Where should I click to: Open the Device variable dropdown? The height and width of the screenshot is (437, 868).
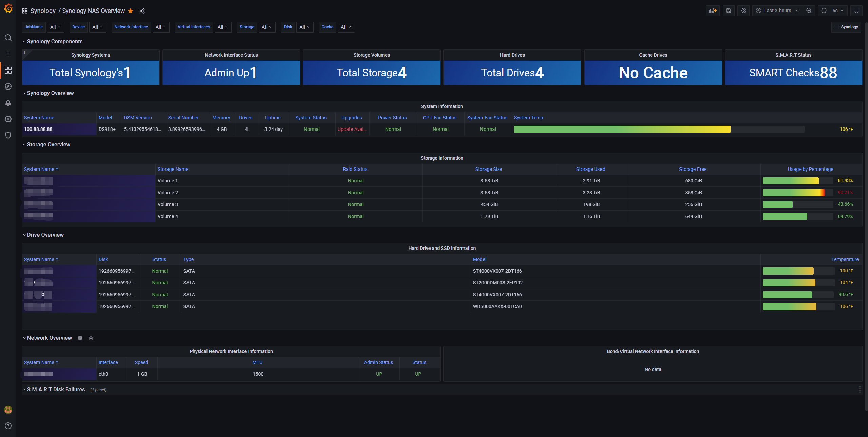[97, 27]
